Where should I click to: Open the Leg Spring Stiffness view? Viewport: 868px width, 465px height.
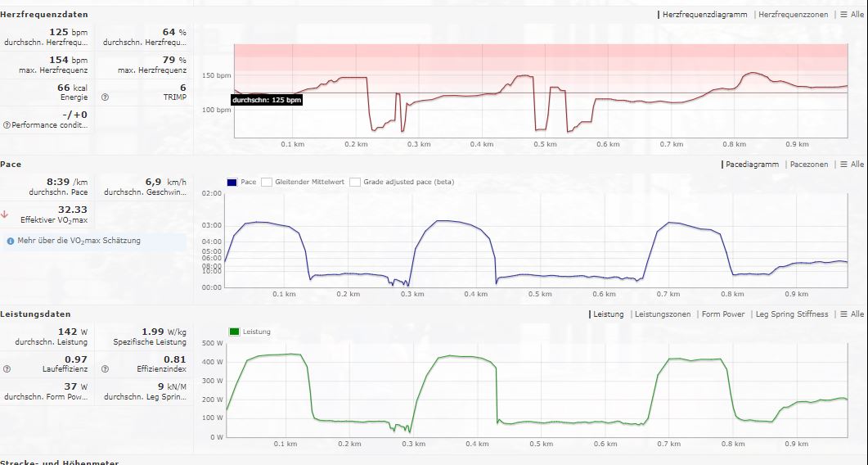(x=791, y=314)
